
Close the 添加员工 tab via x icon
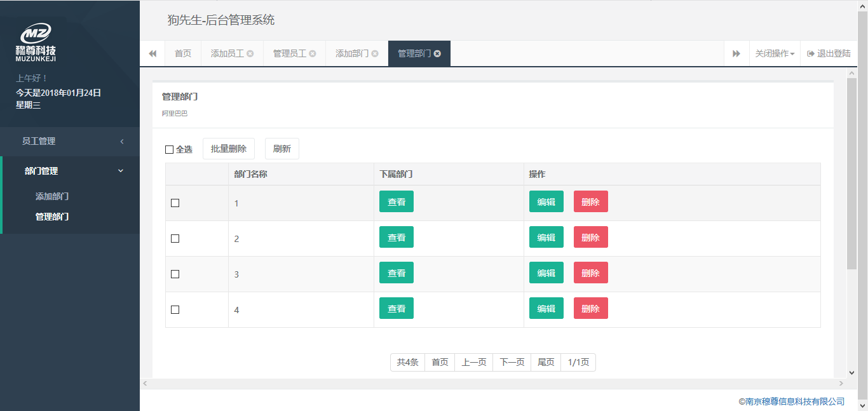pyautogui.click(x=250, y=54)
